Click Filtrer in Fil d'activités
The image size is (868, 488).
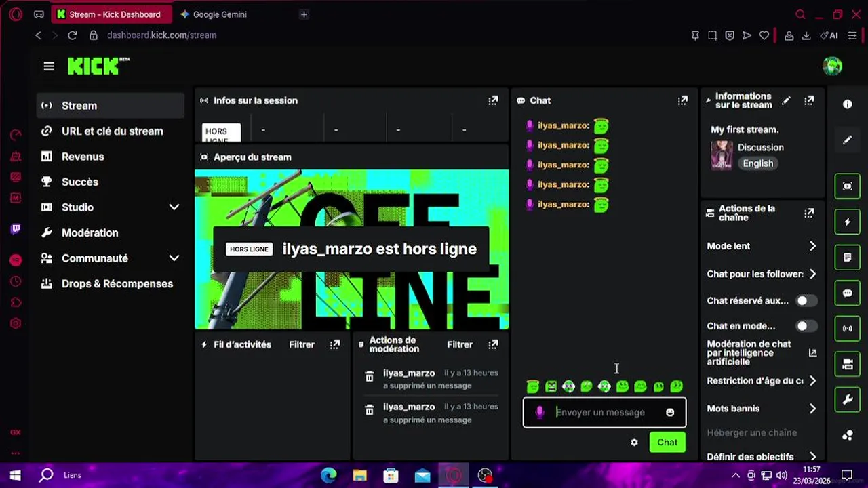coord(302,344)
